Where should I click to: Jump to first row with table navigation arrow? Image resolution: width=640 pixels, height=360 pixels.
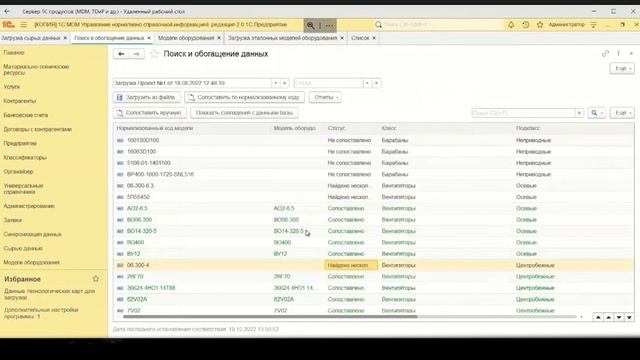(598, 317)
